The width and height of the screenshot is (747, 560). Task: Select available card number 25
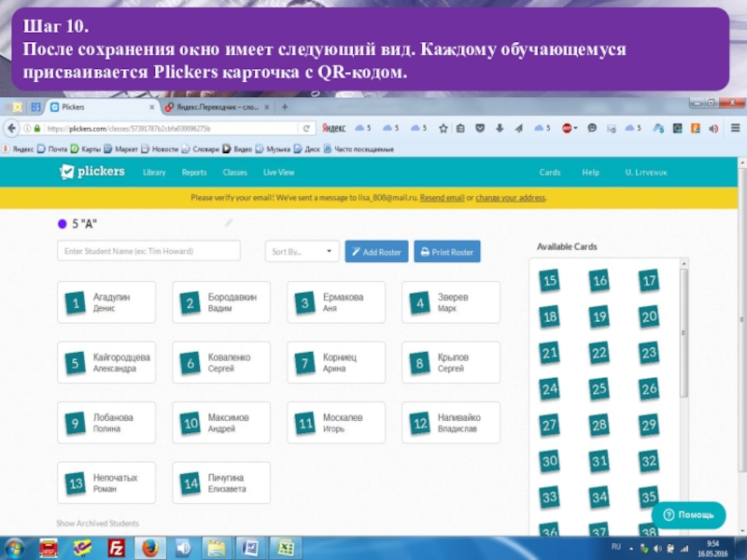click(x=599, y=389)
